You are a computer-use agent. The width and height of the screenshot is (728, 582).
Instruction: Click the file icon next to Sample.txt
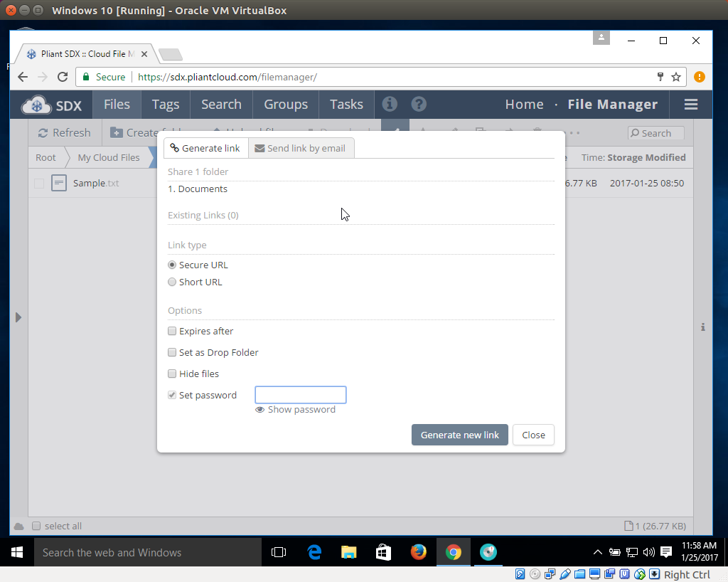click(x=59, y=183)
